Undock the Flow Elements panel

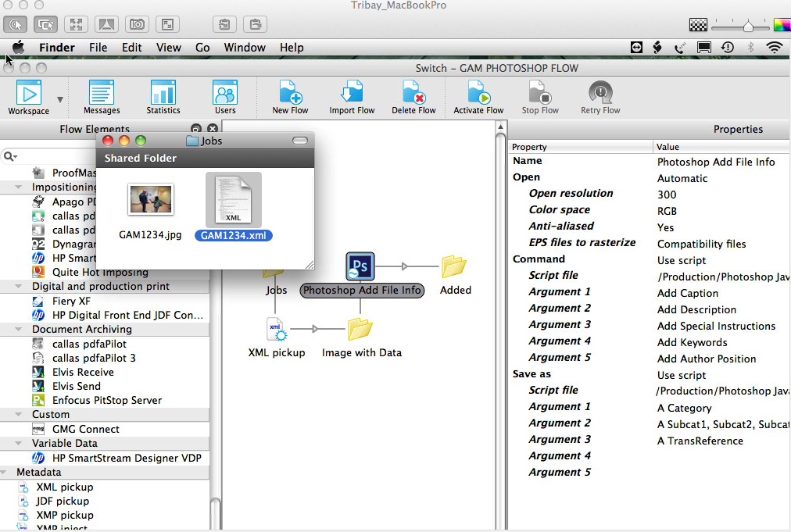(x=196, y=129)
